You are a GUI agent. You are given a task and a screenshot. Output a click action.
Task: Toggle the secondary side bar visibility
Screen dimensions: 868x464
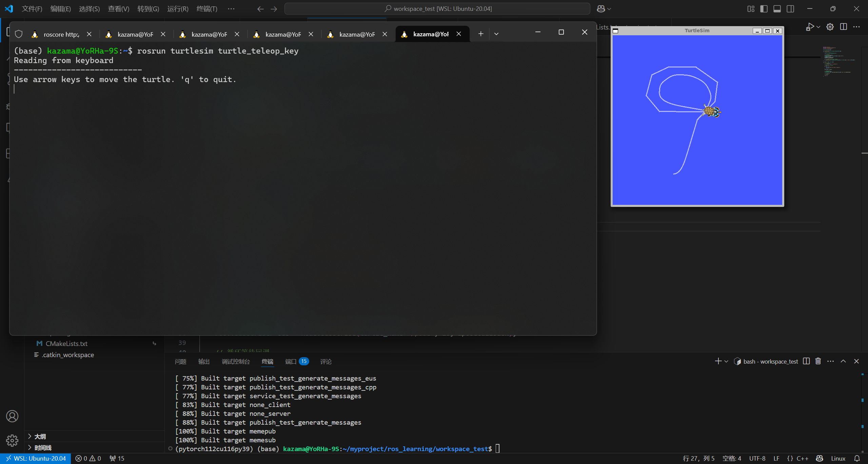pyautogui.click(x=790, y=9)
